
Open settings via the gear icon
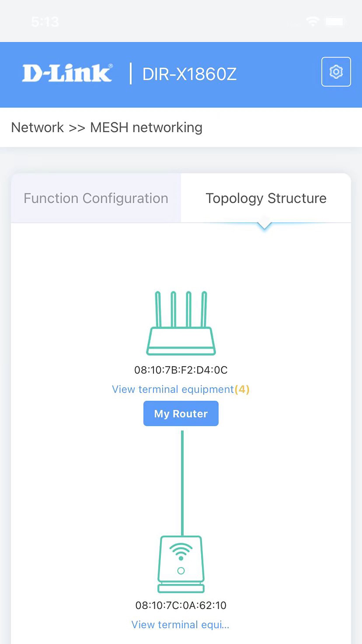336,72
